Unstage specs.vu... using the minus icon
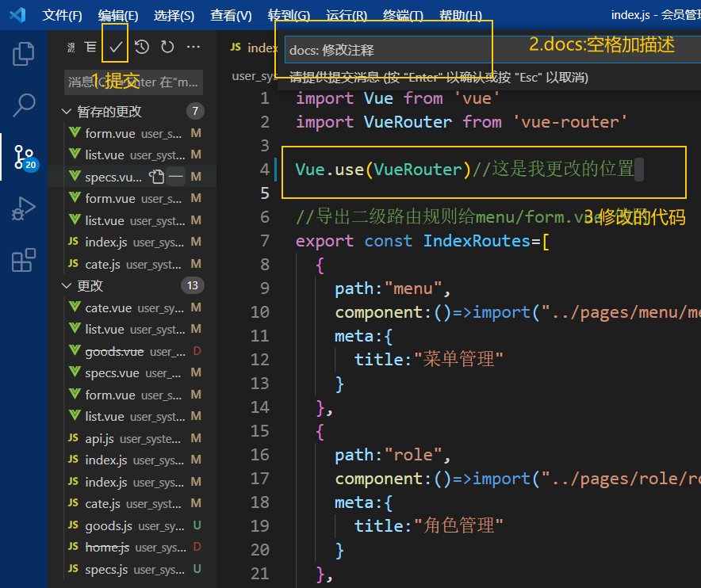Screen dimensions: 701x588 [176, 177]
